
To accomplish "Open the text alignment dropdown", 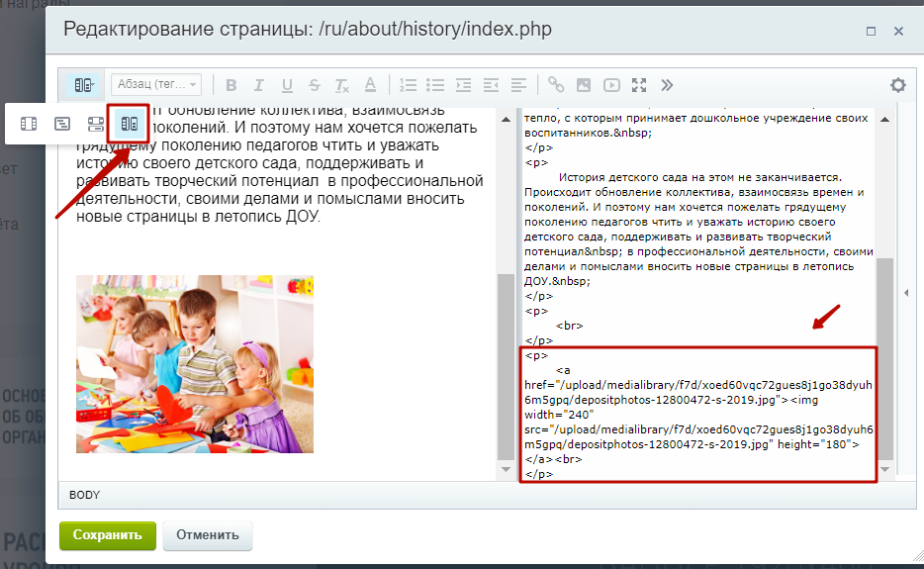I will 518,85.
